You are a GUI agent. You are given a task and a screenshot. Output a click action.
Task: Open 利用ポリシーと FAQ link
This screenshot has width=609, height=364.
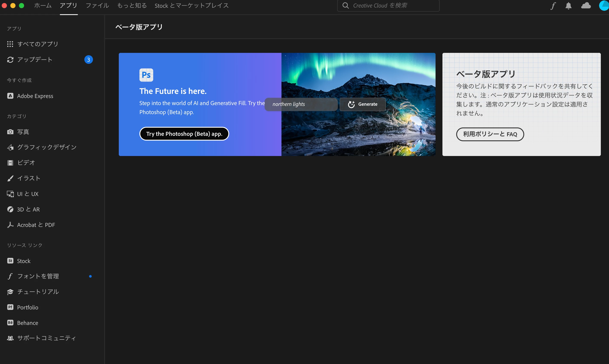490,134
